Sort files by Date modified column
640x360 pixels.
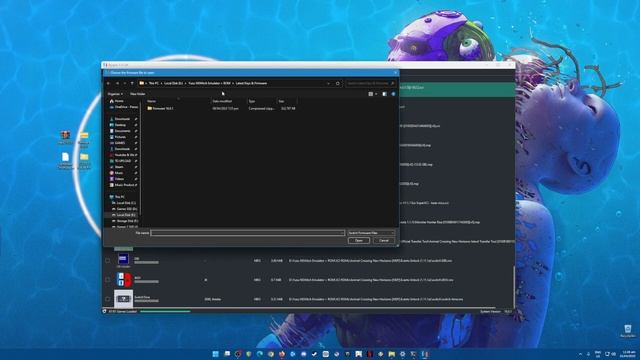pos(222,101)
